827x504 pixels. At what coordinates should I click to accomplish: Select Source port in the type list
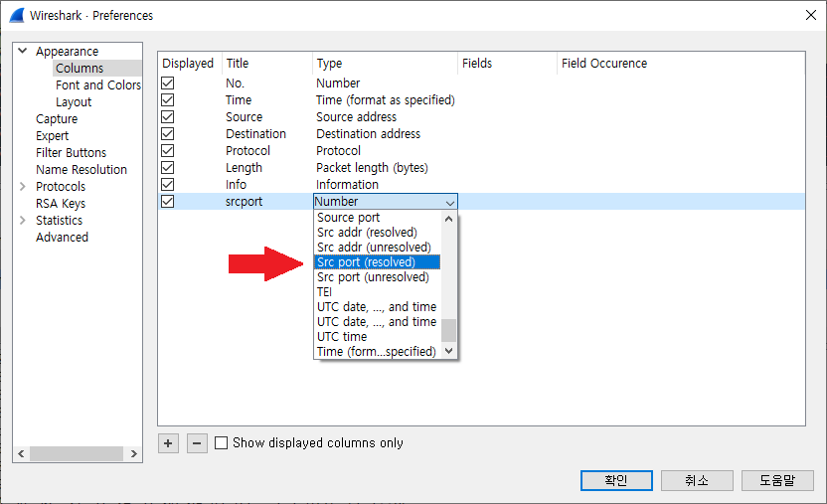click(x=377, y=217)
